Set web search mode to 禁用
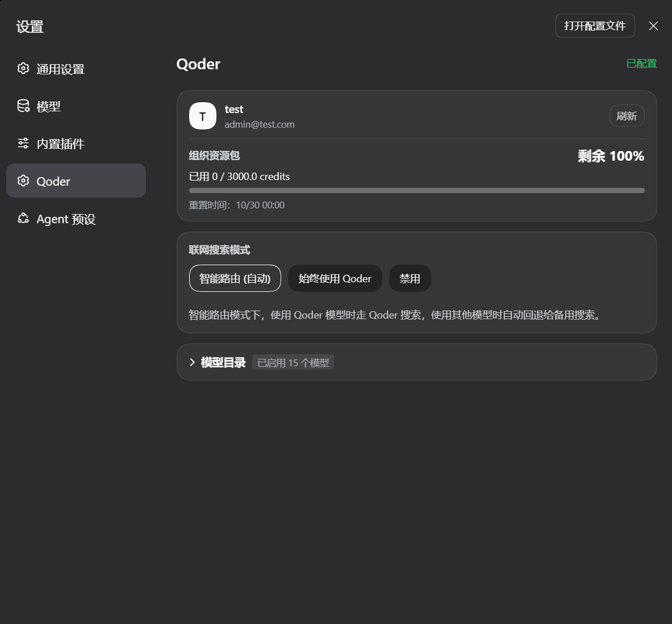The image size is (672, 624). coord(410,278)
